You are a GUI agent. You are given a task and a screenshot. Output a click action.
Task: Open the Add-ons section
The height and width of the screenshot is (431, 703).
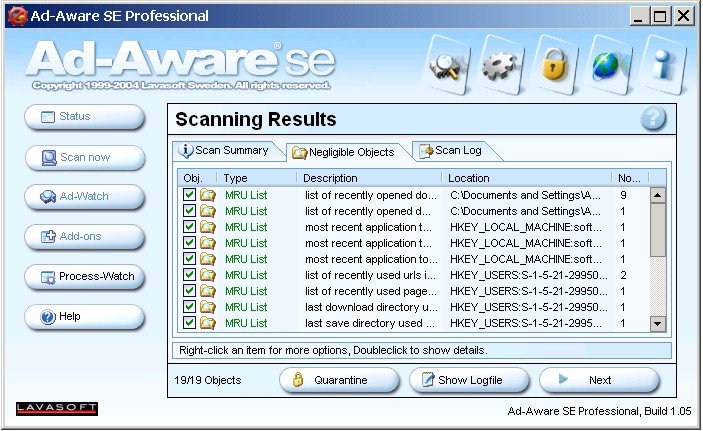[x=84, y=237]
